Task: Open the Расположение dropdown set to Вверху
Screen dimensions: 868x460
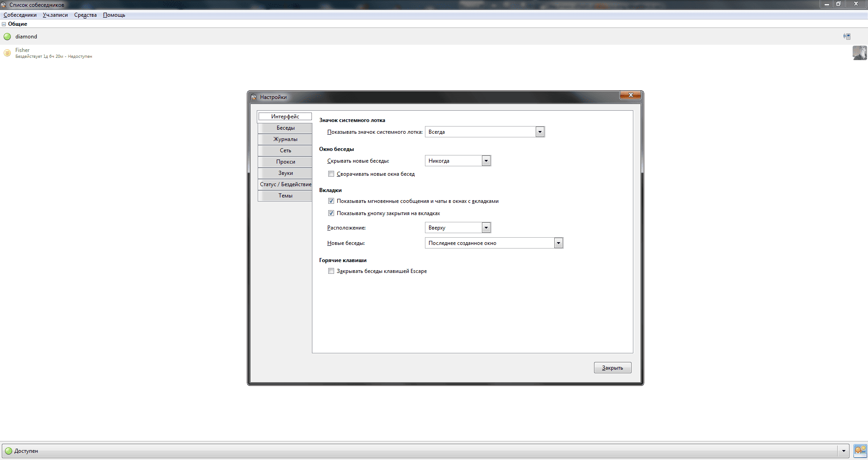Action: point(486,228)
